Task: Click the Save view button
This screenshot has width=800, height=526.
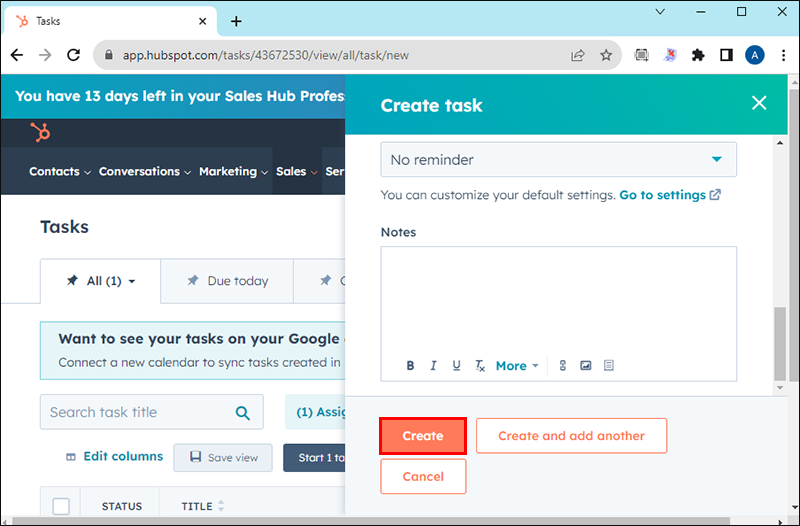Action: point(223,458)
